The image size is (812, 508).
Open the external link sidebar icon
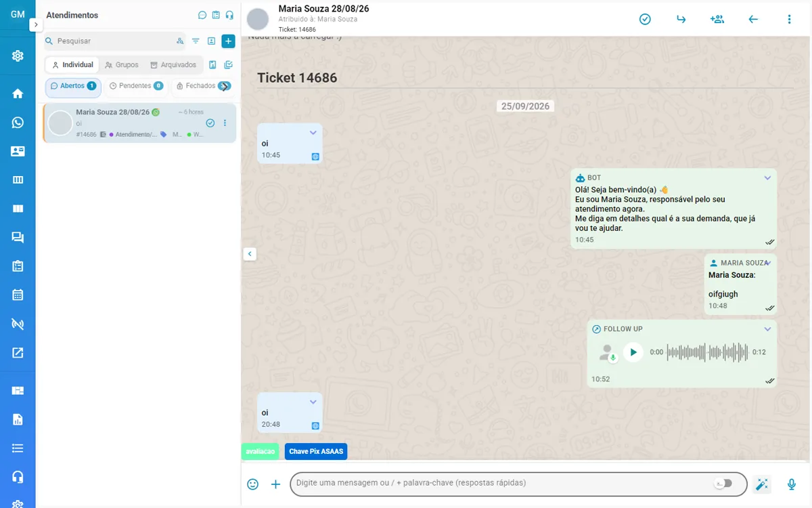pyautogui.click(x=18, y=352)
